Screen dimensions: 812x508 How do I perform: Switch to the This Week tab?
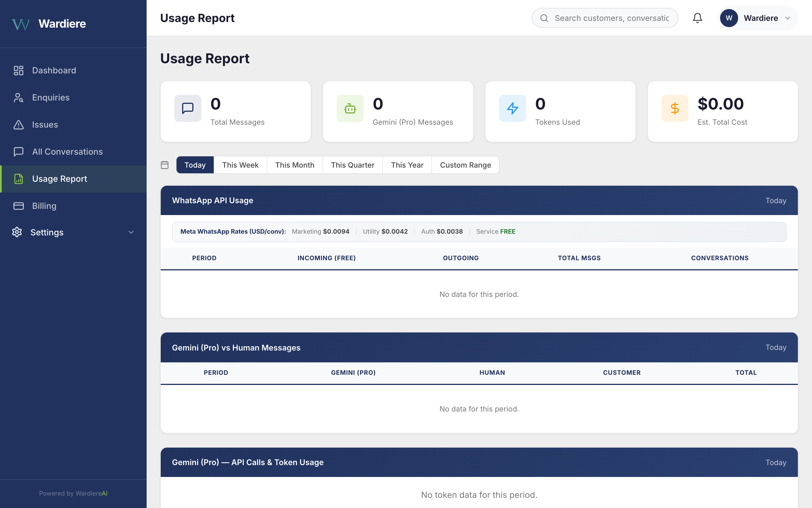(x=240, y=165)
